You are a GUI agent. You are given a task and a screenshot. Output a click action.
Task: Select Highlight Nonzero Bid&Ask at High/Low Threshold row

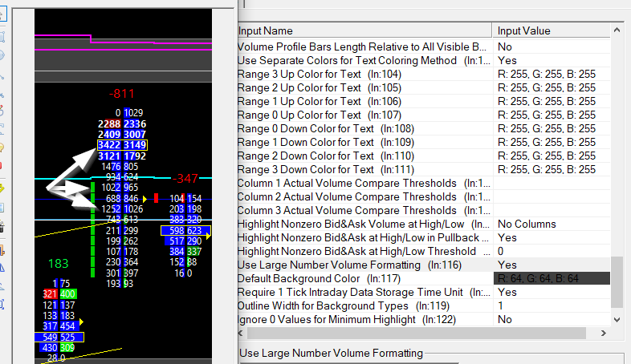click(365, 252)
